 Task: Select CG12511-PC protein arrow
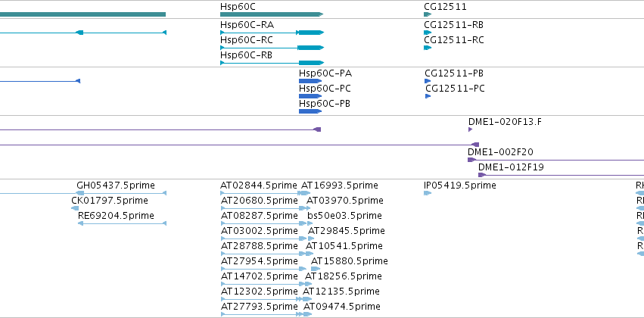coord(428,96)
